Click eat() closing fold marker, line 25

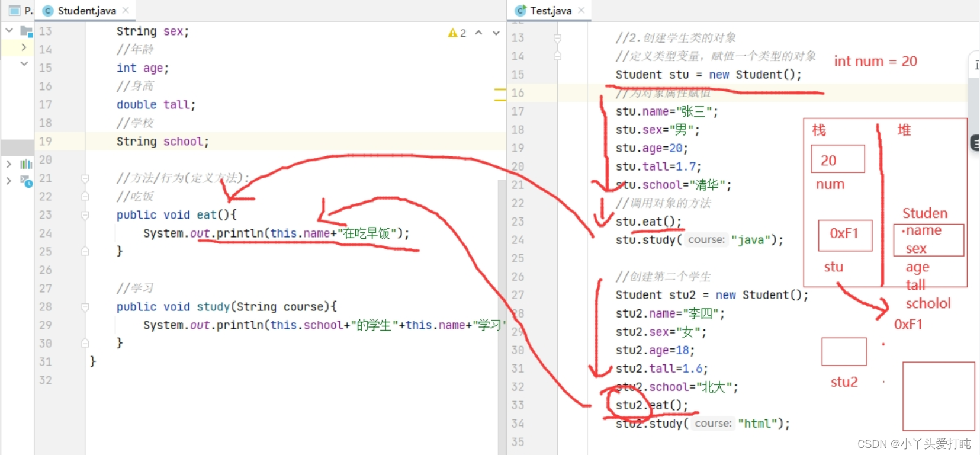(x=85, y=252)
